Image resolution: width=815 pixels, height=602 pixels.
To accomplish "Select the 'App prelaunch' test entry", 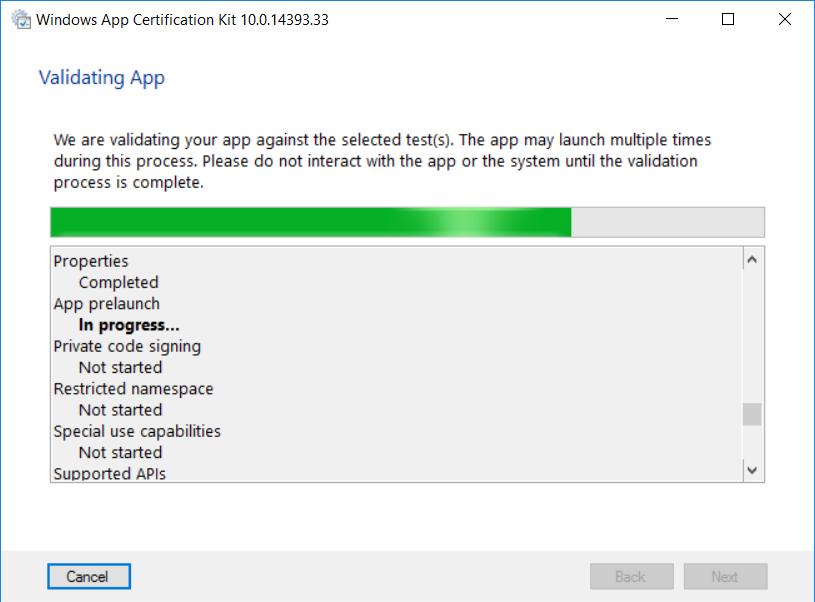I will 106,303.
